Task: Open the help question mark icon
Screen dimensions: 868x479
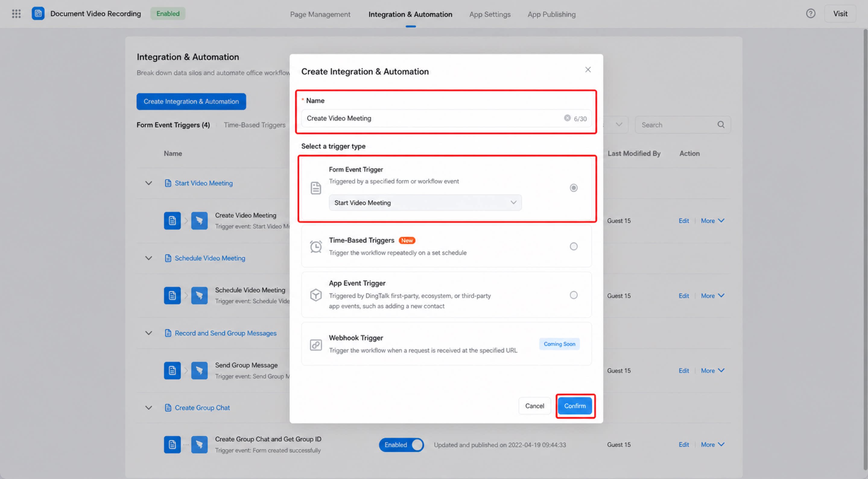Action: (x=810, y=14)
